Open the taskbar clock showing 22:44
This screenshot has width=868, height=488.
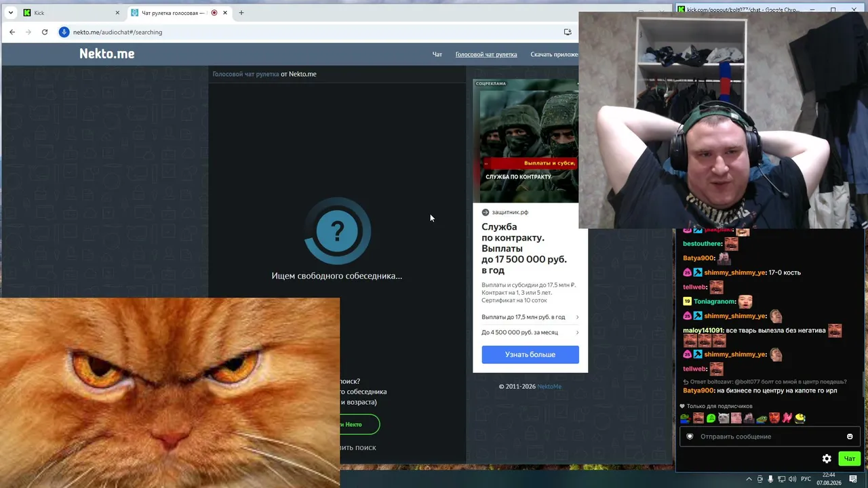click(829, 479)
